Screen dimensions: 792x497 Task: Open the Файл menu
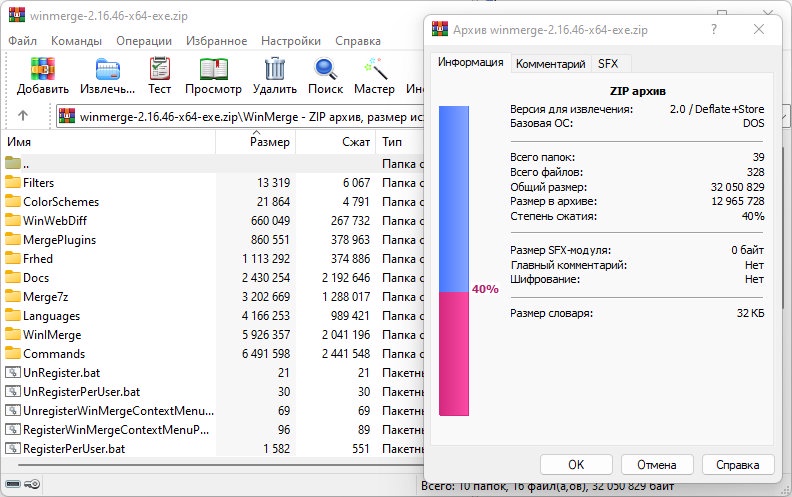[x=22, y=41]
